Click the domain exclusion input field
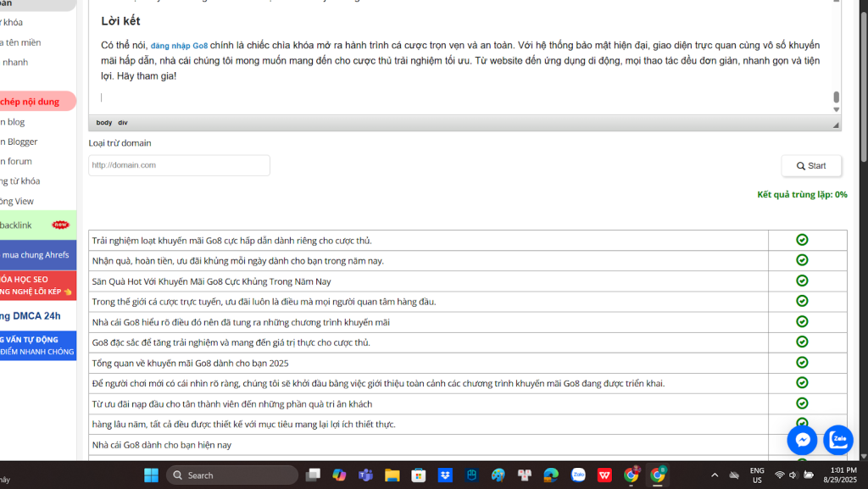This screenshot has height=489, width=868. 179,165
